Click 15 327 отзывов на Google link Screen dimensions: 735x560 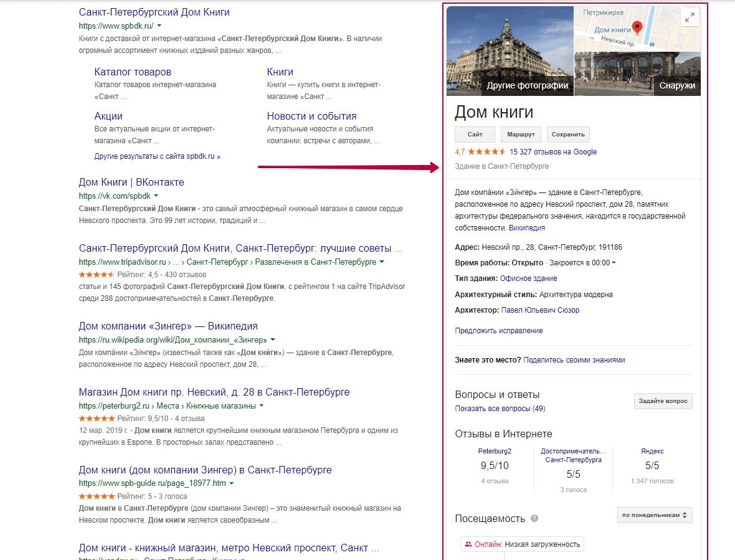pos(553,152)
